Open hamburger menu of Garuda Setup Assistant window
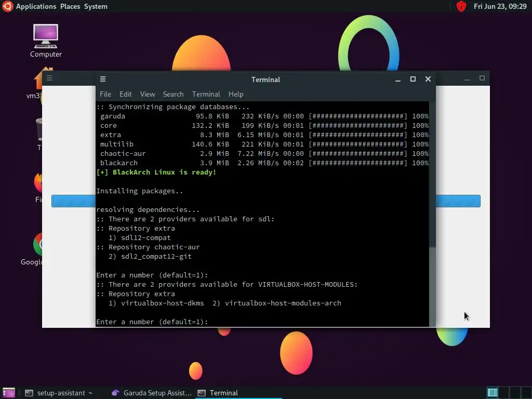The width and height of the screenshot is (532, 399). click(49, 78)
